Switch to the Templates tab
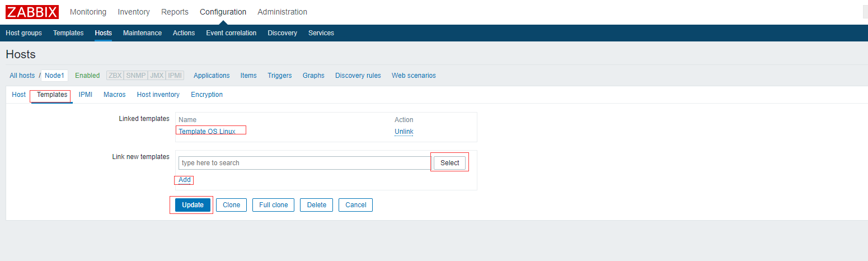 [x=52, y=95]
